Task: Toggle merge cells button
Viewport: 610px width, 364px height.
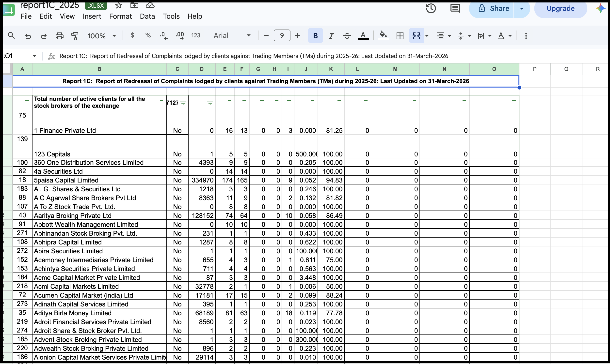Action: (417, 36)
